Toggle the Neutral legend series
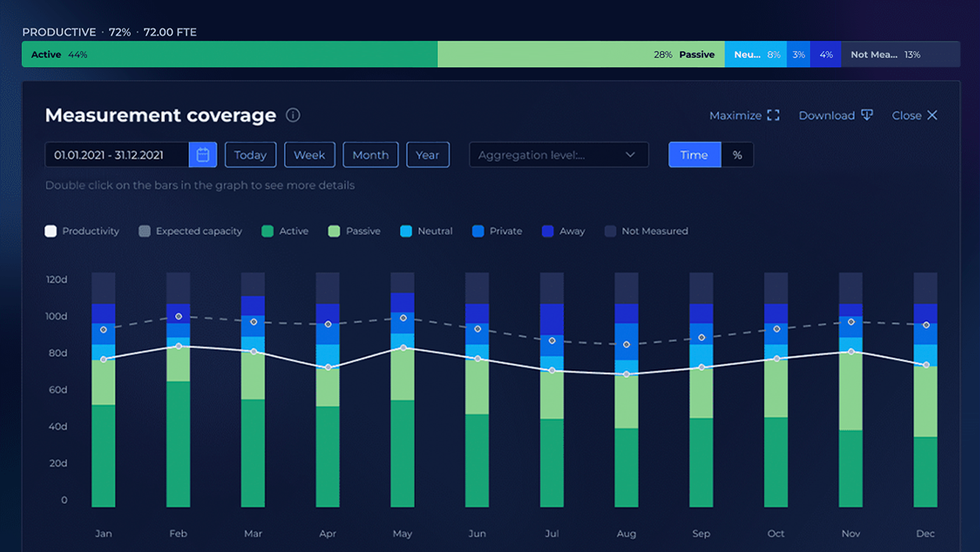Screen dimensions: 980x552 tap(426, 231)
